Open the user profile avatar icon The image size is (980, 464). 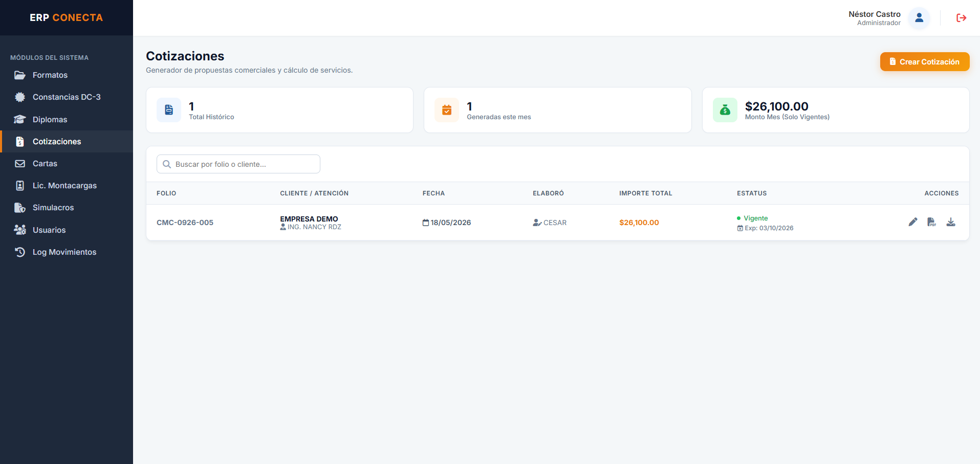coord(919,18)
